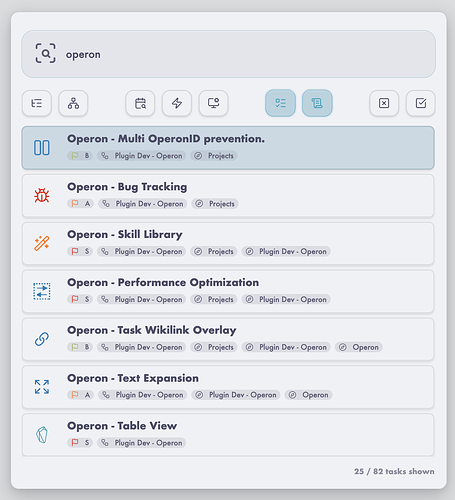Click the search scan icon
Viewport: 455px width, 500px height.
[45, 53]
